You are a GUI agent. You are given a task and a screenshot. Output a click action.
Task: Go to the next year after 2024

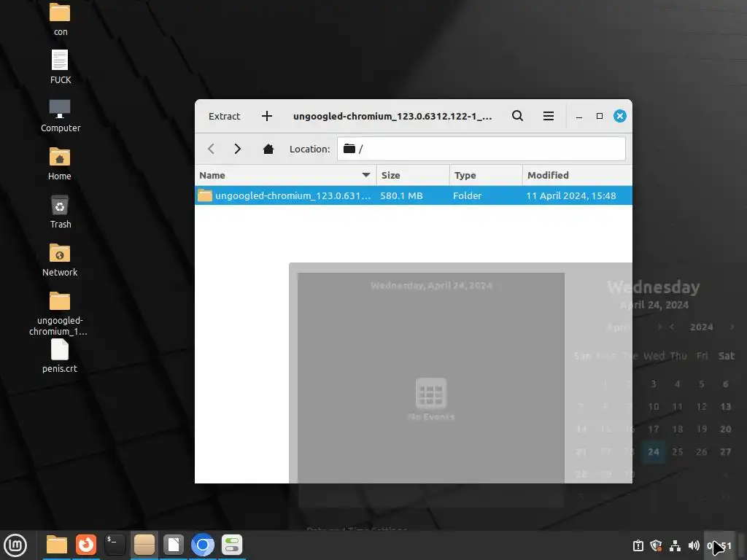pos(732,327)
